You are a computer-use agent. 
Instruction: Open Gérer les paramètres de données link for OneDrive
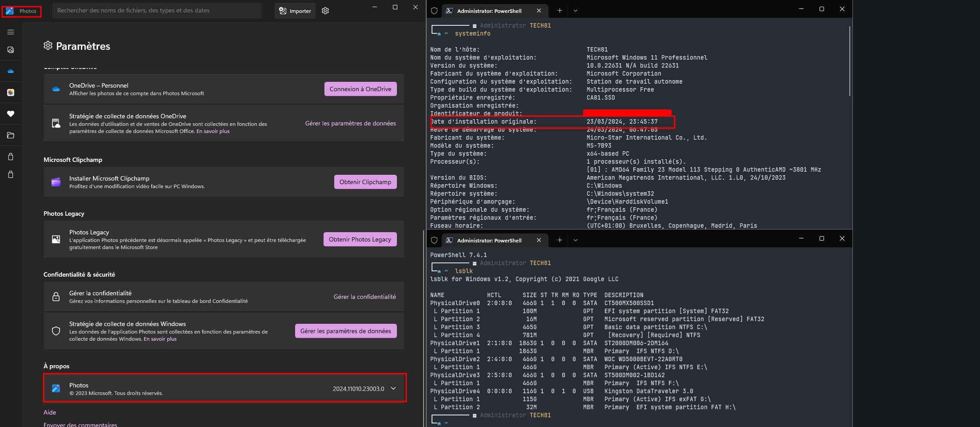coord(350,123)
